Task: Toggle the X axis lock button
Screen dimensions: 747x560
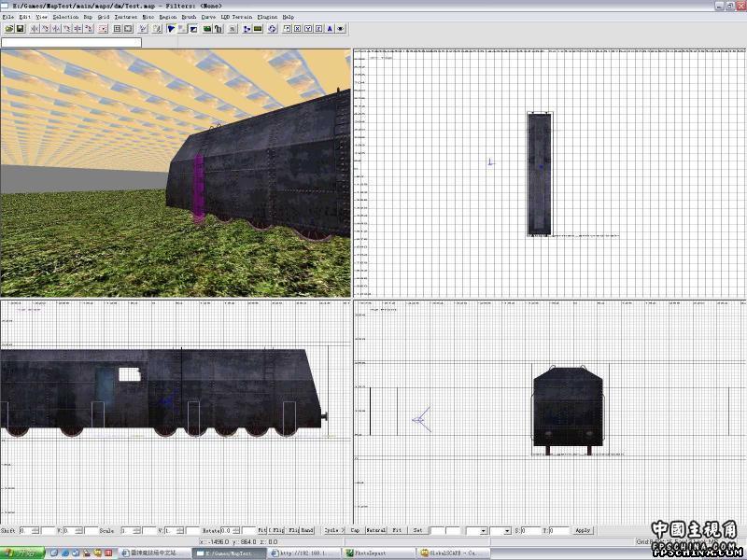Action: pos(297,29)
